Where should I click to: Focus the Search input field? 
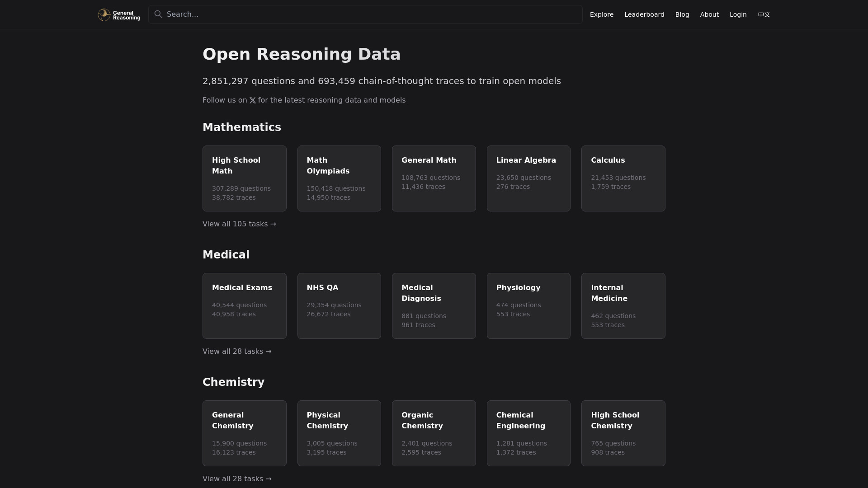(x=365, y=14)
